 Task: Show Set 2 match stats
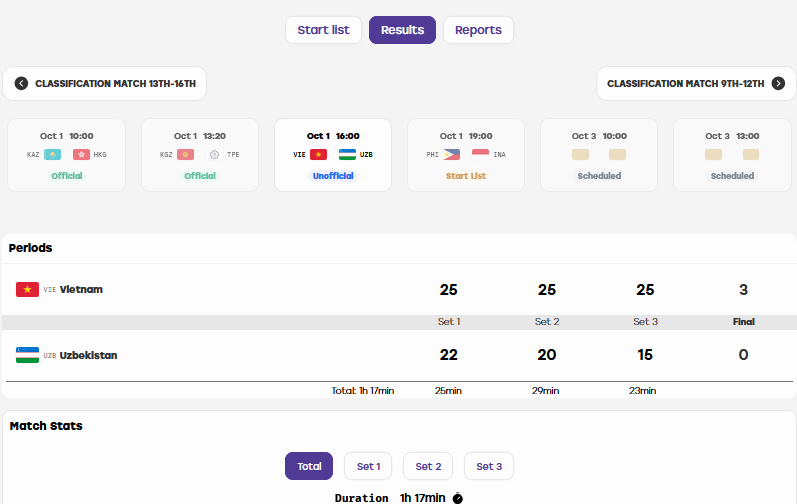(x=428, y=466)
